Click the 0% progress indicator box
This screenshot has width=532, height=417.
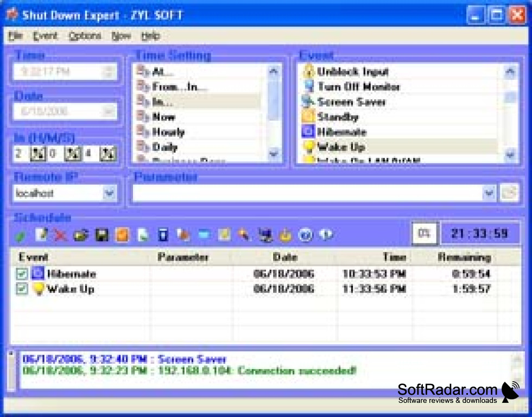[x=425, y=233]
